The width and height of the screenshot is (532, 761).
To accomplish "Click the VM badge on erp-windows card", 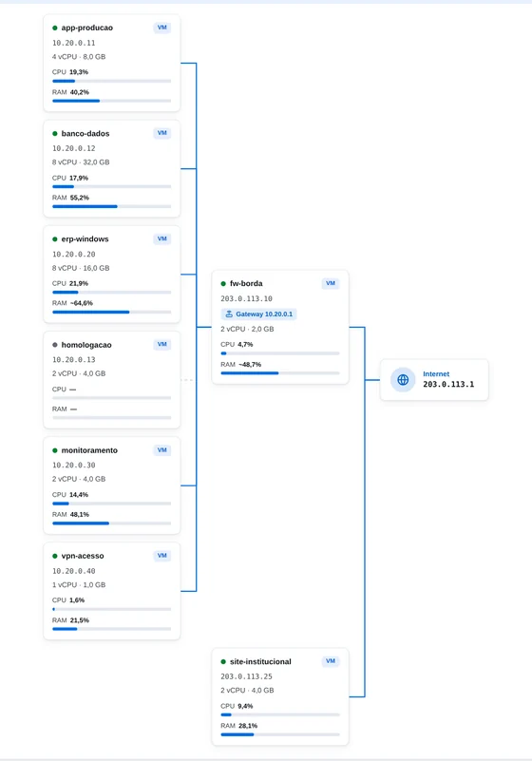I will point(162,238).
